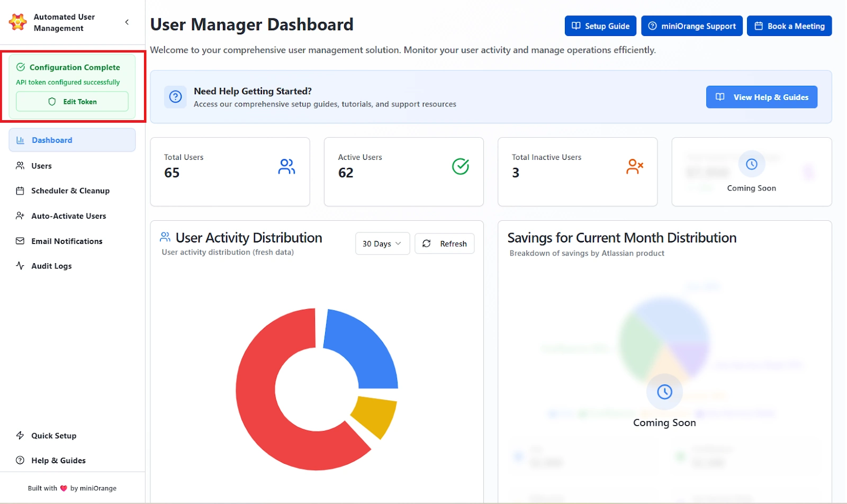Screen dimensions: 847x504
Task: Click the Auto-Activate Users person-plus icon
Action: pyautogui.click(x=20, y=215)
